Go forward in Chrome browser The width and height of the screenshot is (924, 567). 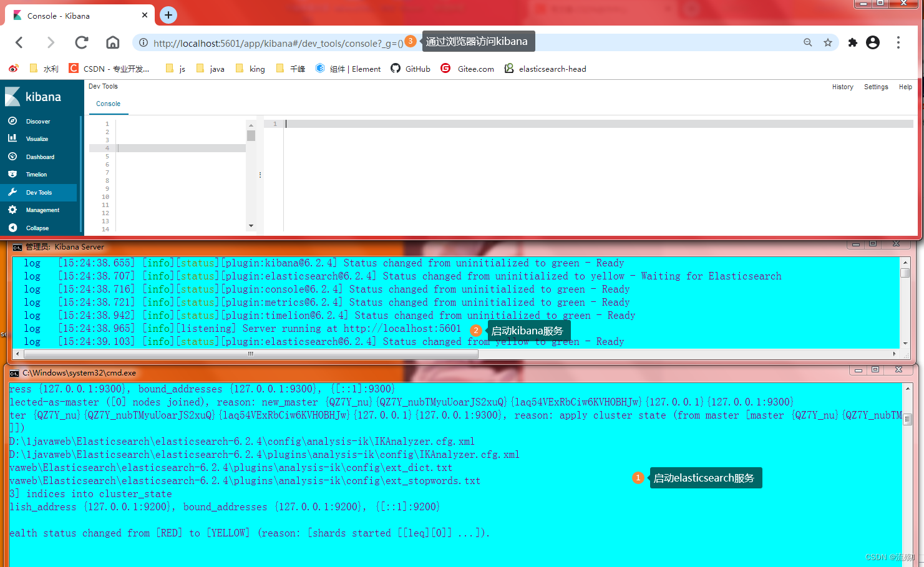(x=51, y=42)
